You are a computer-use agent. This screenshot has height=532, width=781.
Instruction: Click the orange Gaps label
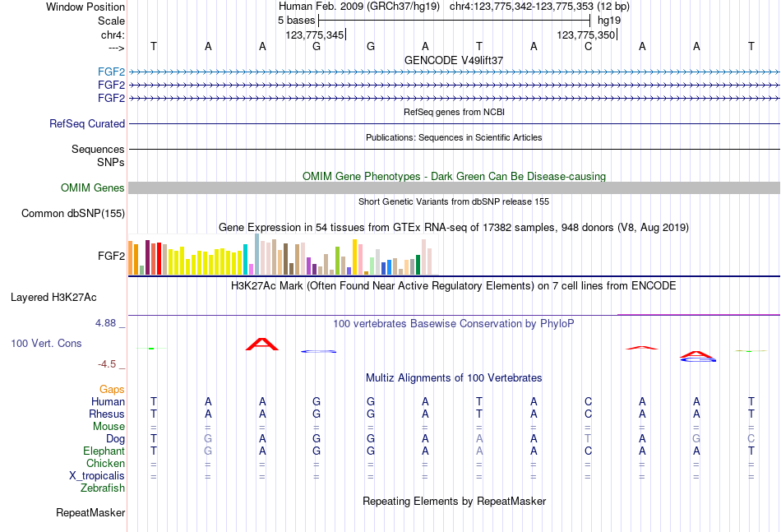[112, 390]
